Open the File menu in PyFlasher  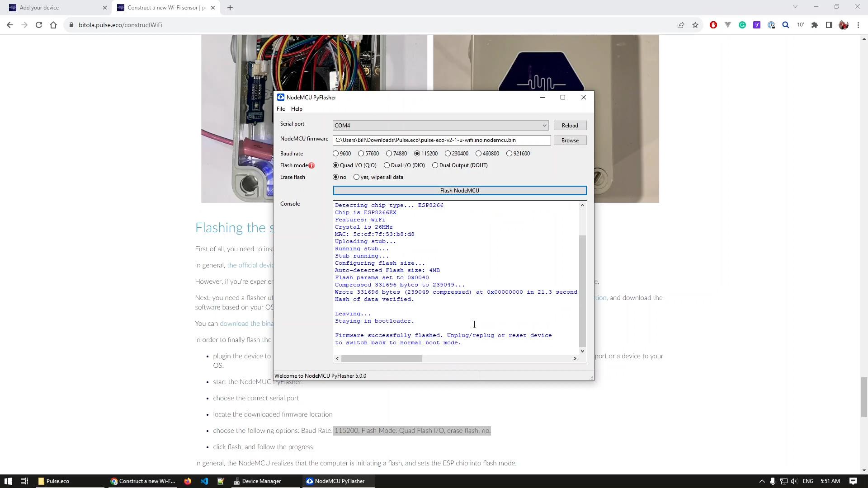click(281, 109)
